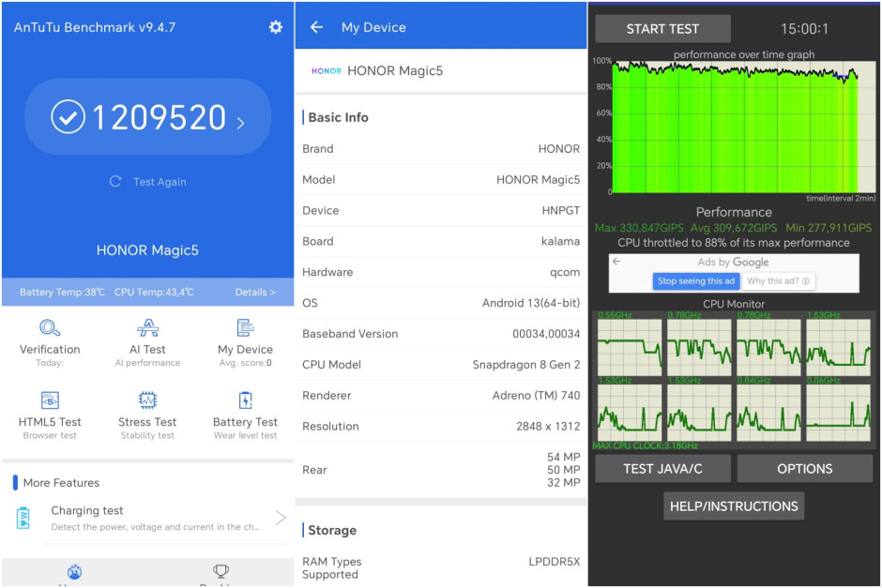Open AnTuTu settings gear icon
The width and height of the screenshot is (882, 588).
pos(275,27)
